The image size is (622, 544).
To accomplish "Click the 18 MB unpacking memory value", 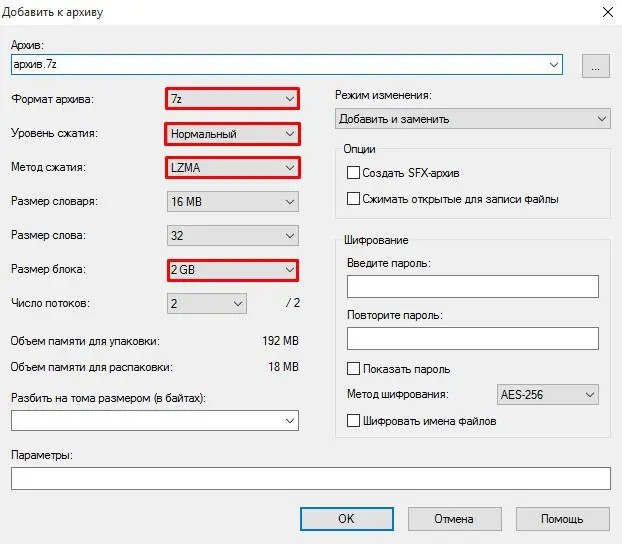I will (283, 367).
